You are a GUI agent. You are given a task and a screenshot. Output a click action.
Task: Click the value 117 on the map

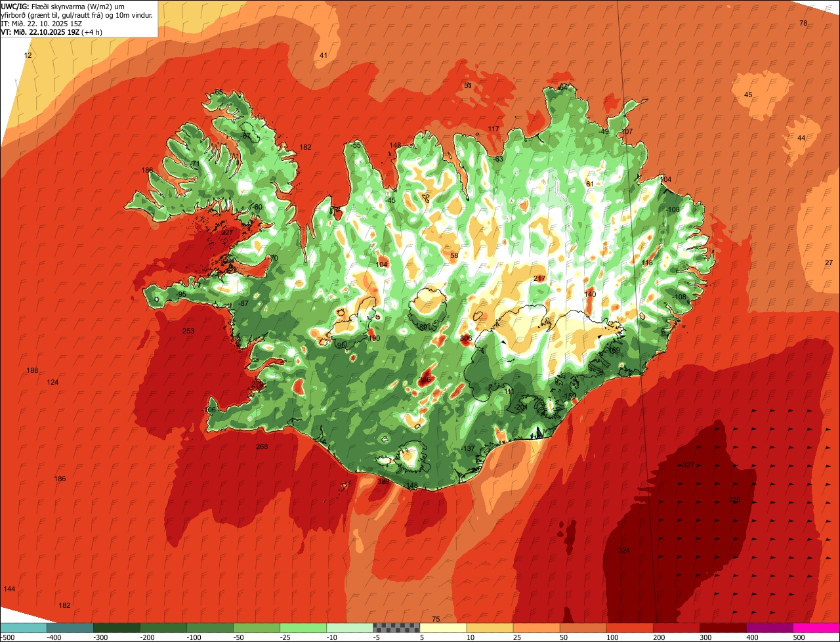point(494,129)
